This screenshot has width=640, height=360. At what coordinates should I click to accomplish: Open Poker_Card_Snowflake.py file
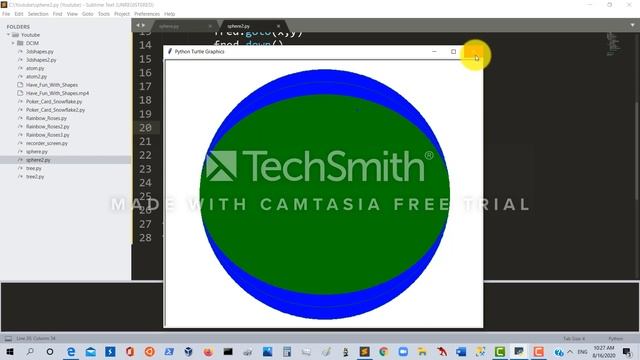(54, 102)
